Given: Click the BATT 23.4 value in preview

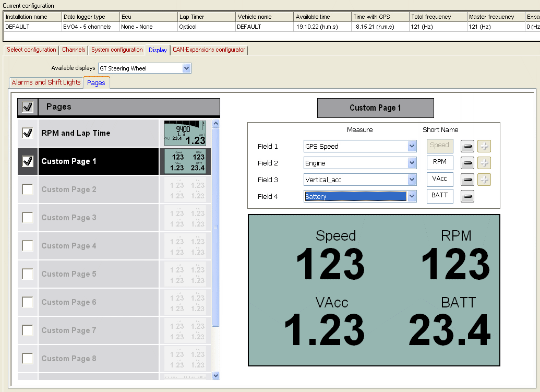Looking at the screenshot, I should pos(449,330).
